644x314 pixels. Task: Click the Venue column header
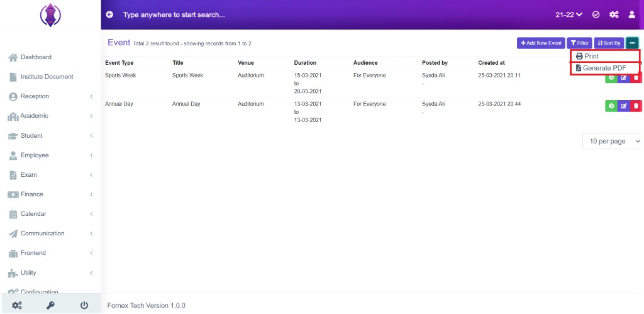[x=246, y=63]
